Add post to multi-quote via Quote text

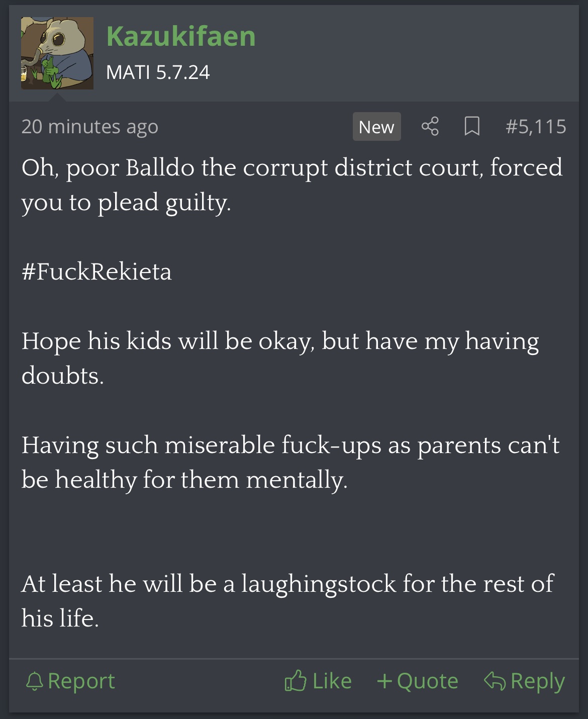428,681
